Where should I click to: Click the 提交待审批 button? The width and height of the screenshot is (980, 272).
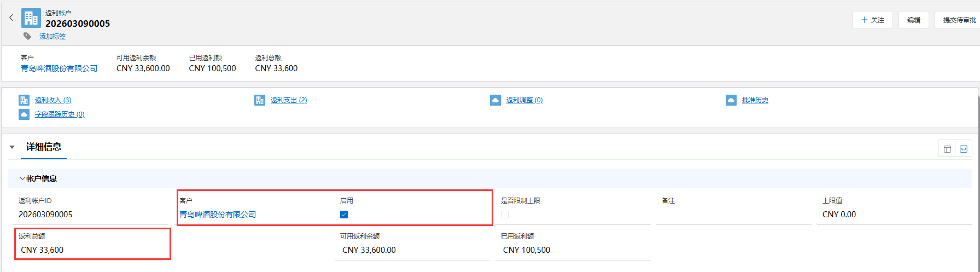point(959,20)
